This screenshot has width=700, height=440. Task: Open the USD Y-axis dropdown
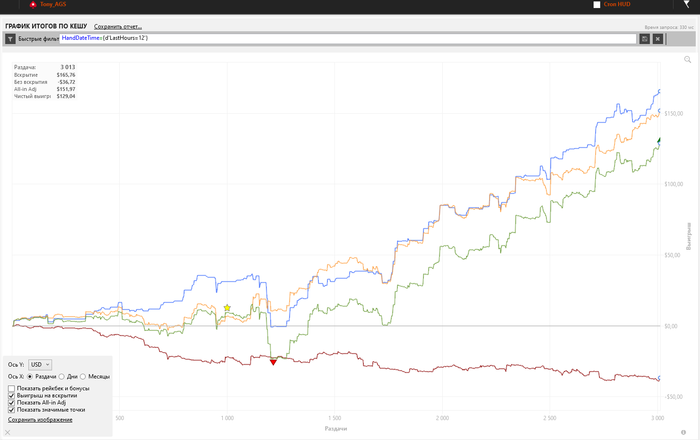pos(40,365)
